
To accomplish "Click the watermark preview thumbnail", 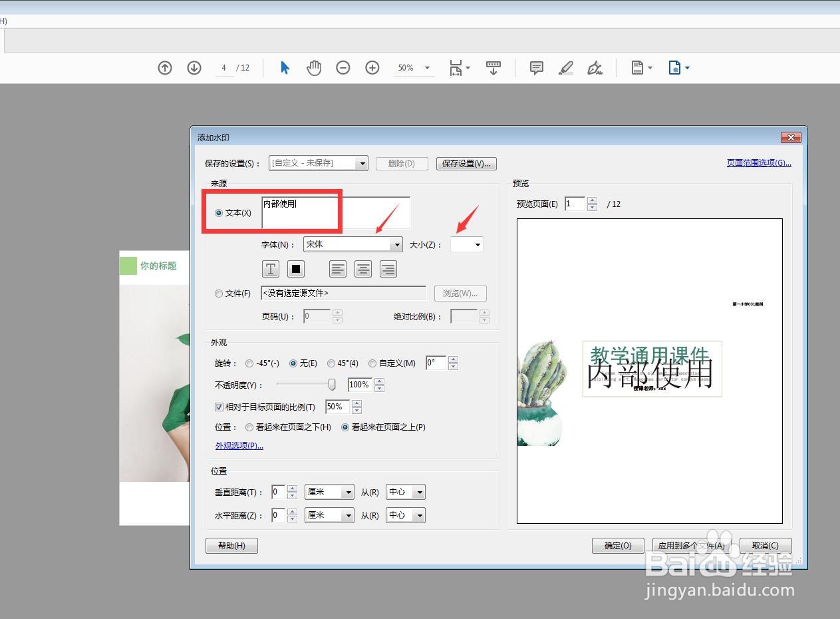I will point(650,371).
